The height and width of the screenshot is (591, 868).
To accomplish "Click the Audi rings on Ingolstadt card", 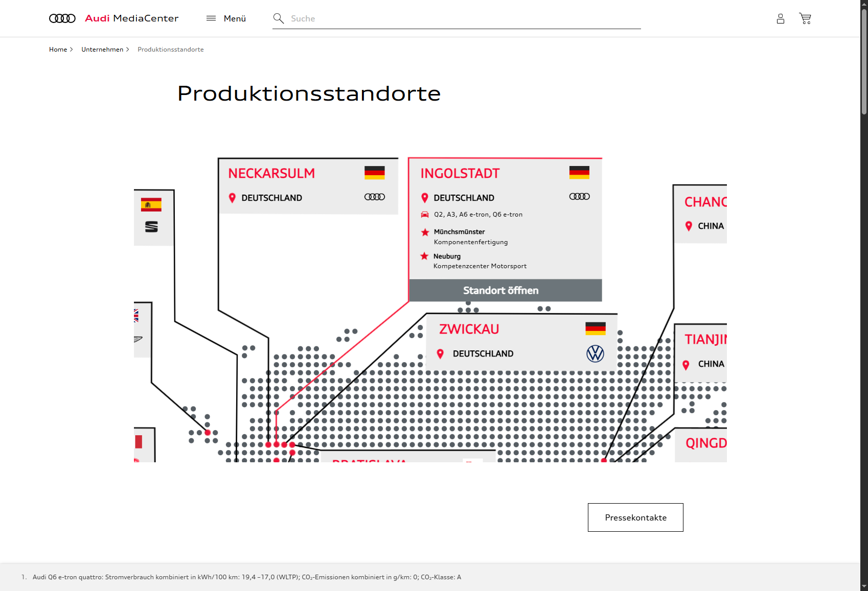I will point(579,197).
